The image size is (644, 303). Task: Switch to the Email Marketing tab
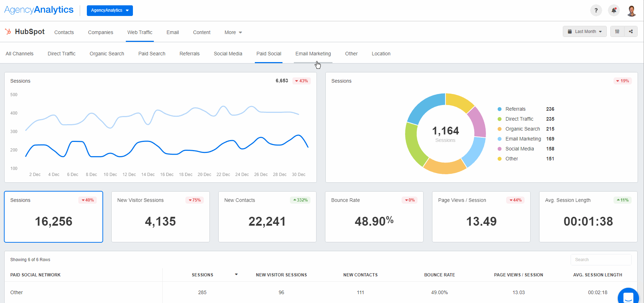pyautogui.click(x=313, y=54)
